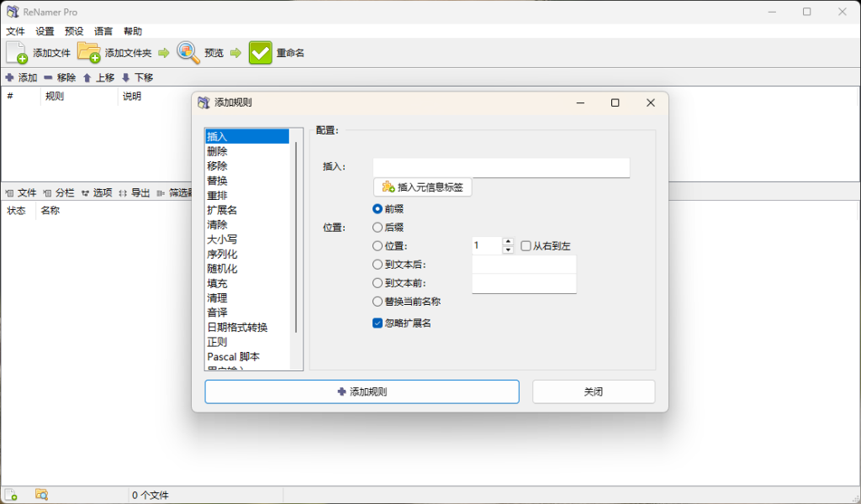This screenshot has height=504, width=861.
Task: Click inside the 插入 text input field
Action: [500, 167]
